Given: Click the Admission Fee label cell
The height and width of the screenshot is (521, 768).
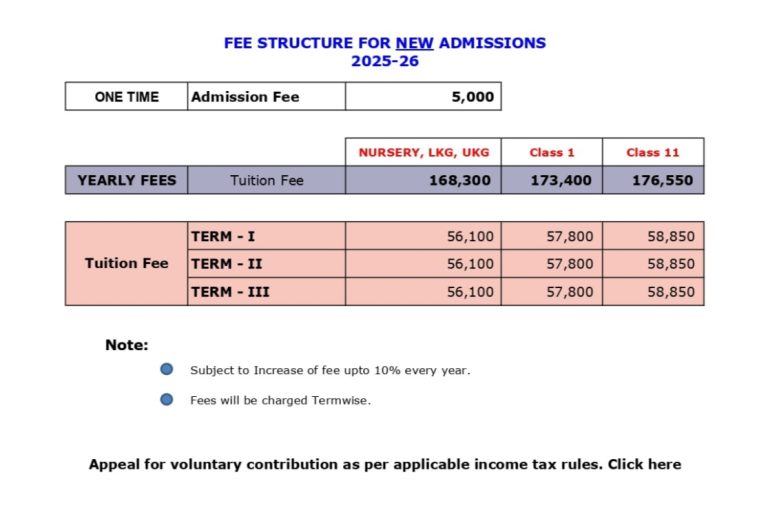Looking at the screenshot, I should coord(266,96).
